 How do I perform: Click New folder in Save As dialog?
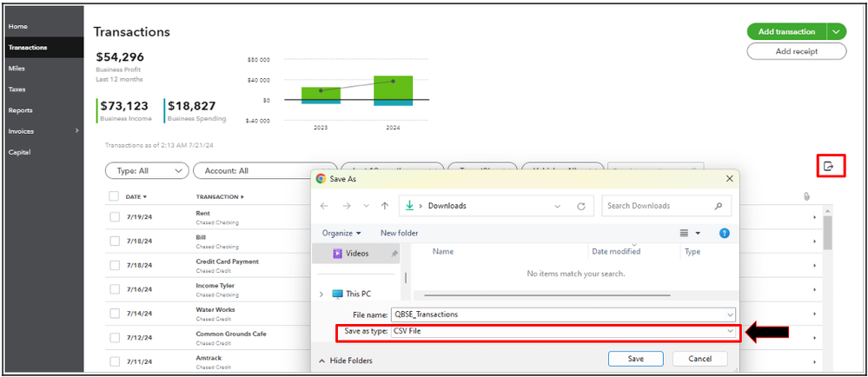click(x=399, y=233)
